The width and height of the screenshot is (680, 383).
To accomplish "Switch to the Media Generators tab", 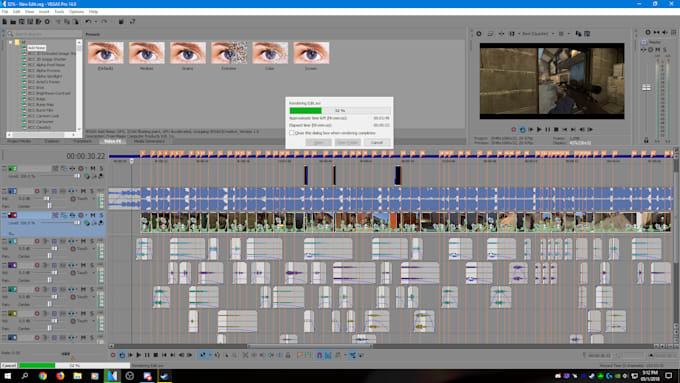I will [149, 141].
